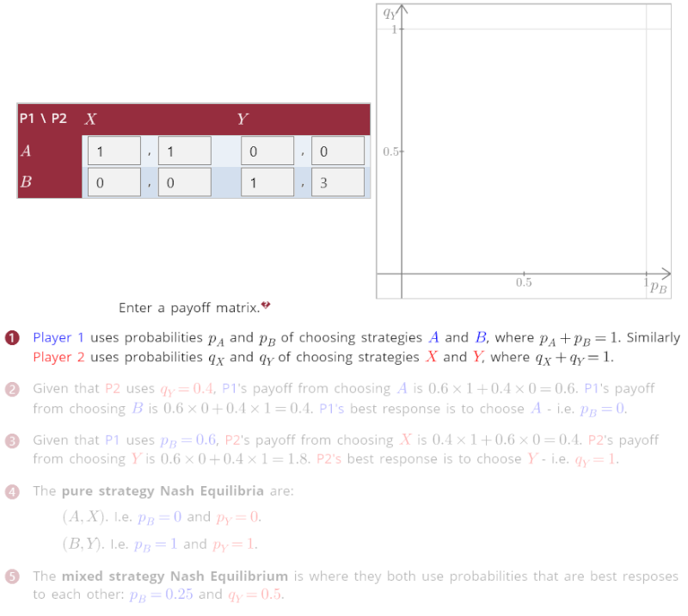Click the 'P1 \ P2' table header cell
Viewport: 688px width, 616px height.
[x=44, y=119]
